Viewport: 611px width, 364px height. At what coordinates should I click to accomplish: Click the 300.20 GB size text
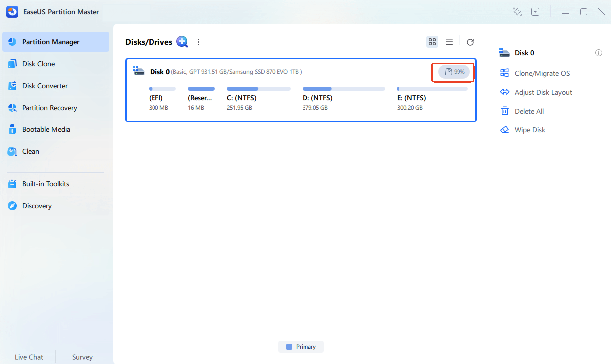(410, 108)
